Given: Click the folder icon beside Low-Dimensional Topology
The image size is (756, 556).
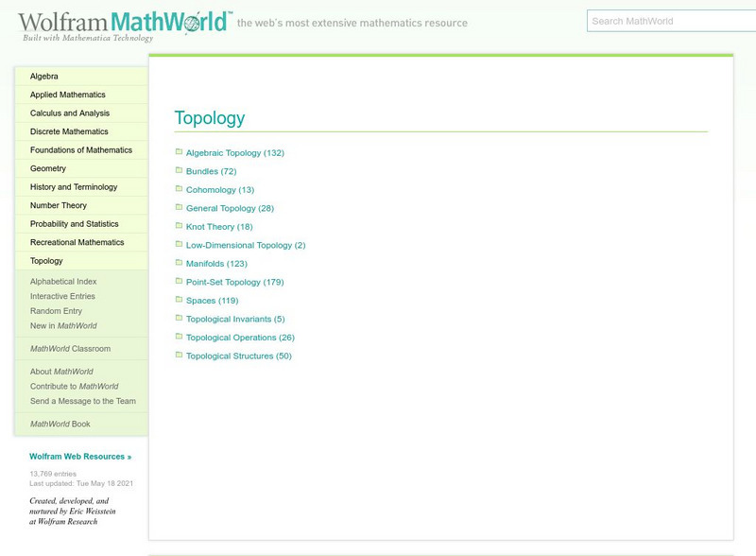Looking at the screenshot, I should pos(179,244).
